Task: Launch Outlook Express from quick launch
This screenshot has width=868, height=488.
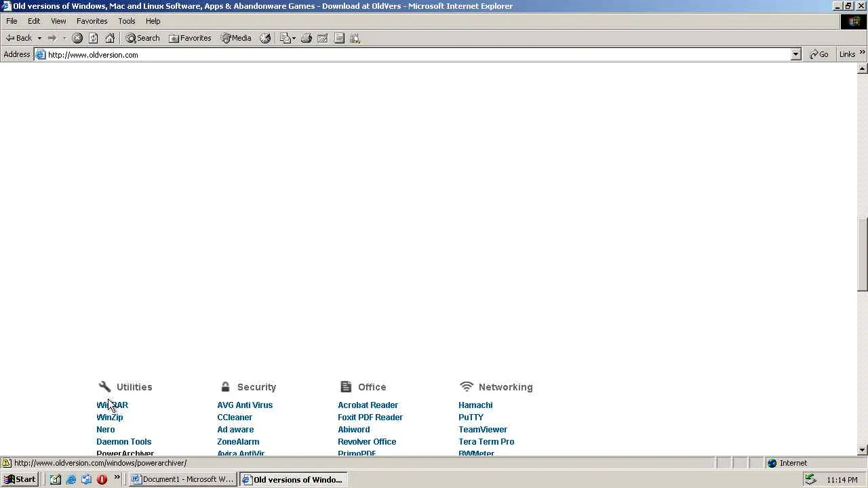Action: (86, 479)
